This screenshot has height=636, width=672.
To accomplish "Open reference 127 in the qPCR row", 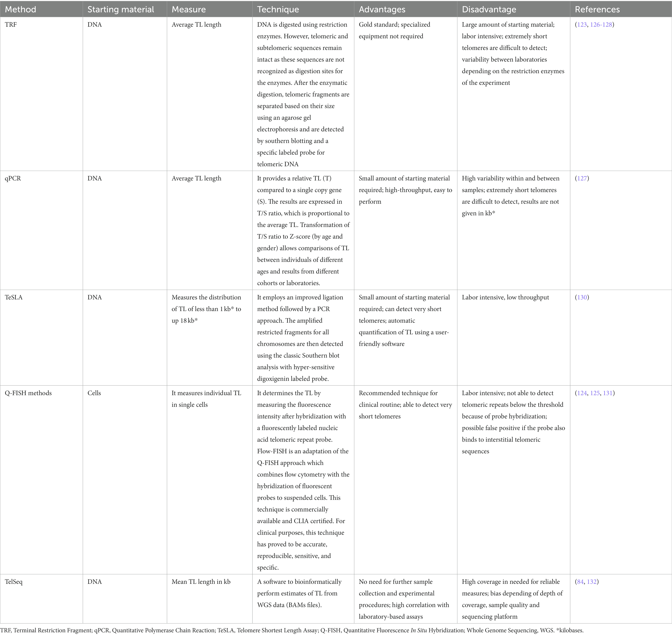I will [582, 178].
